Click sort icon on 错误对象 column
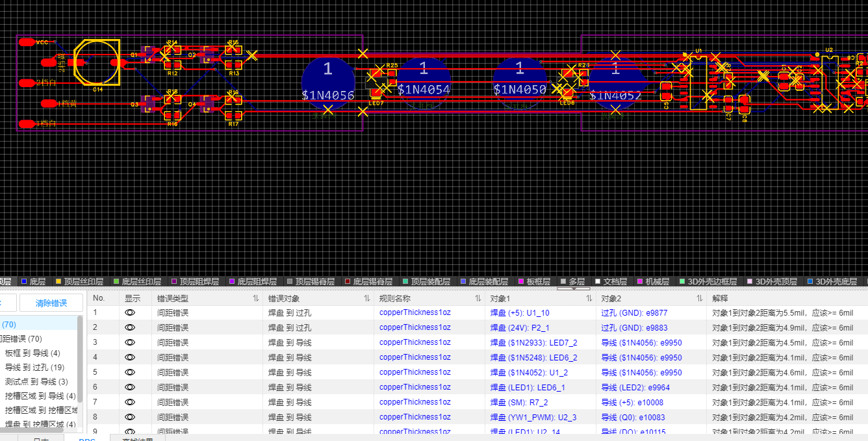Viewport: 868px width, 441px height. click(367, 299)
